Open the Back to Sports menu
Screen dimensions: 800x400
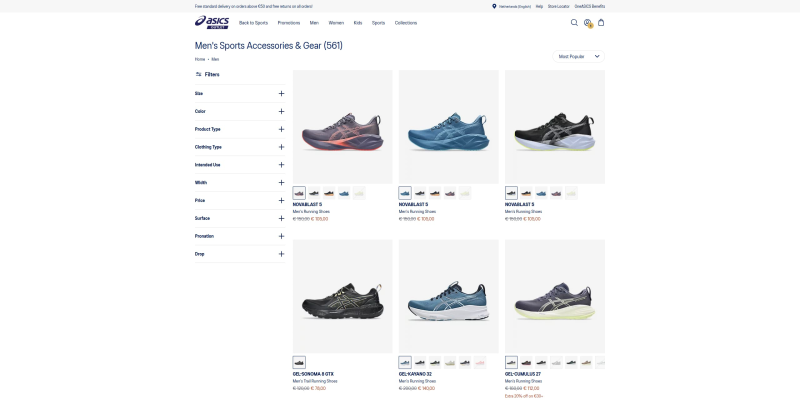(253, 23)
